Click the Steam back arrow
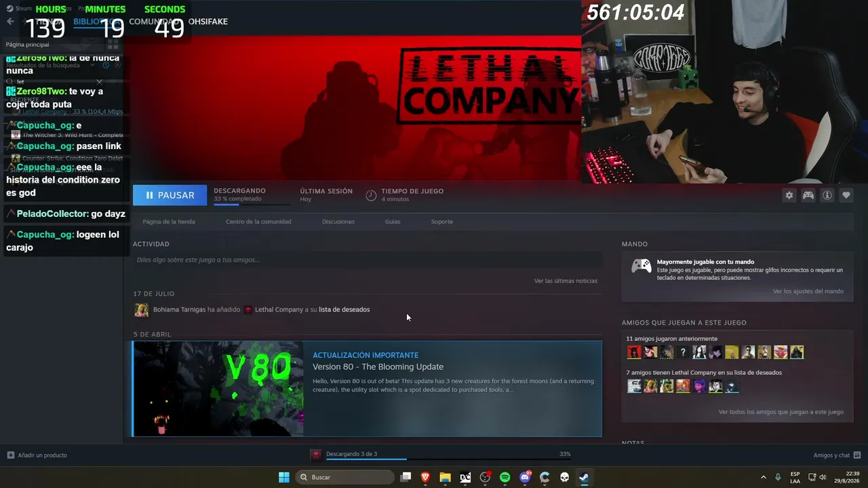868x488 pixels. [x=10, y=21]
